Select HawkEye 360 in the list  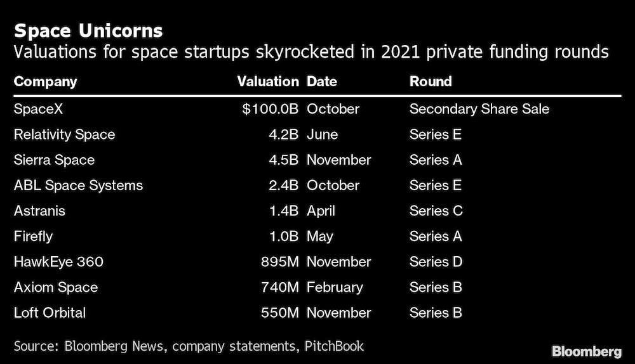coord(58,261)
